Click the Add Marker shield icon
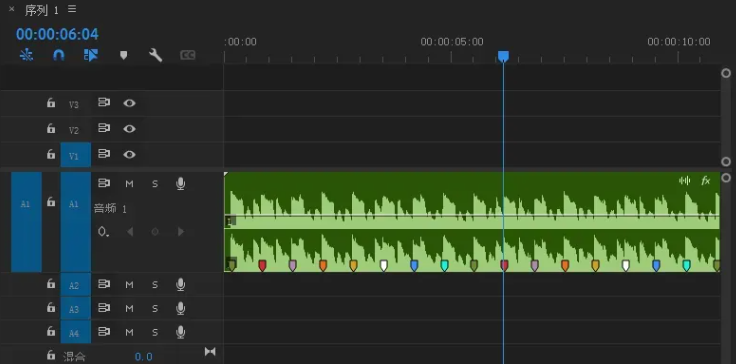The image size is (736, 364). tap(123, 55)
